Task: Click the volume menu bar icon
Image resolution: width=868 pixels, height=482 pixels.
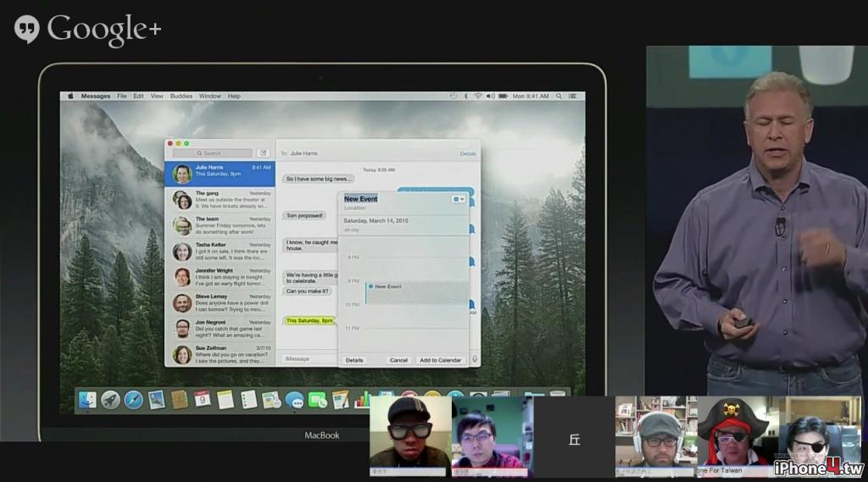Action: (491, 97)
